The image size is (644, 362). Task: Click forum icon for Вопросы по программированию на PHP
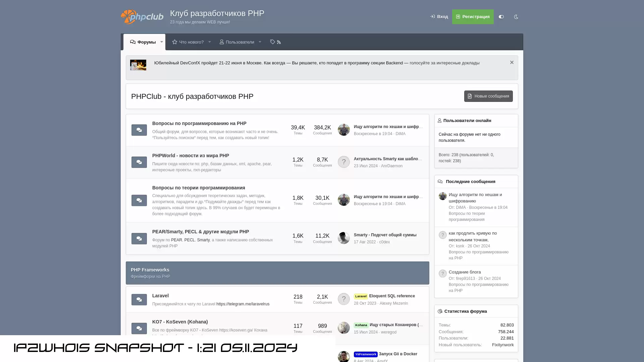(x=139, y=130)
